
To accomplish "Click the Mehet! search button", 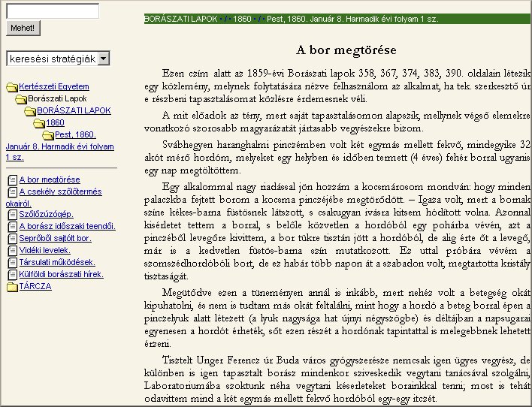I will click(x=23, y=28).
